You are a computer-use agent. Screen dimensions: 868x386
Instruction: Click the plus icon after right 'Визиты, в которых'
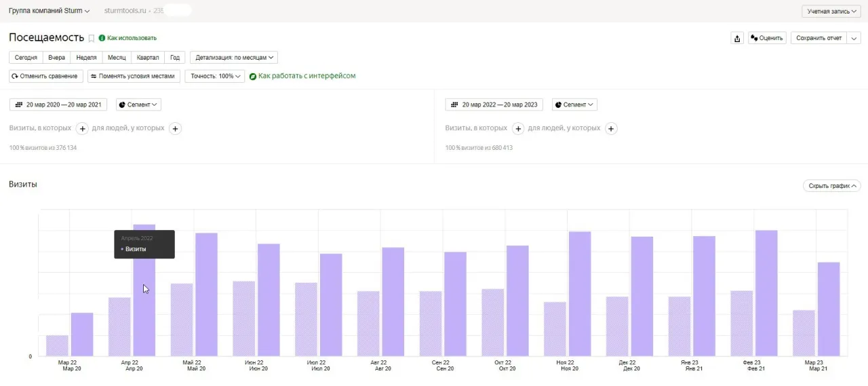pyautogui.click(x=518, y=128)
